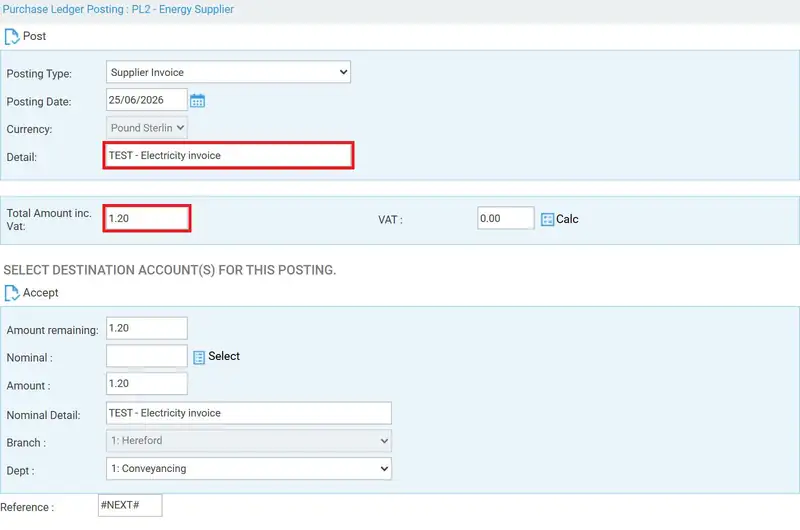Focus the empty Nominal code field

(x=146, y=356)
